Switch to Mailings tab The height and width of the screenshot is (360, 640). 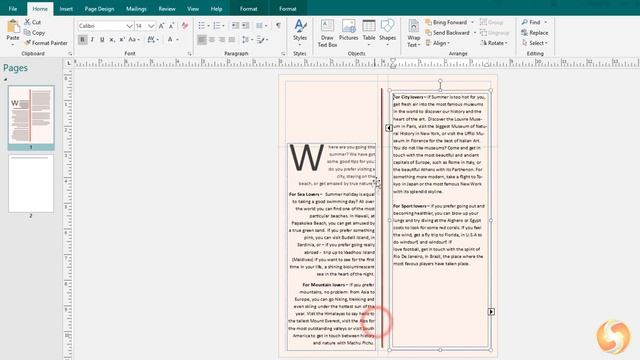click(x=136, y=9)
